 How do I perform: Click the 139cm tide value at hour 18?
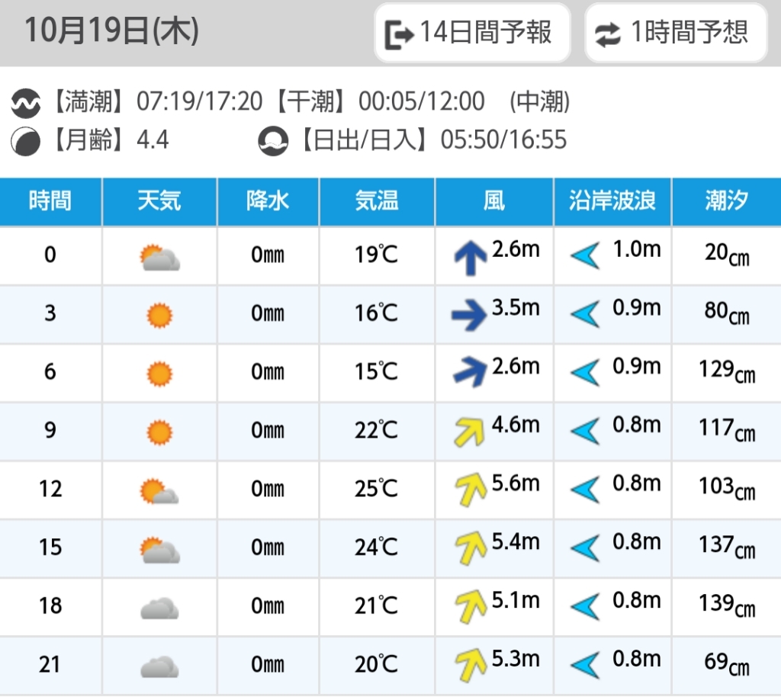pyautogui.click(x=727, y=605)
